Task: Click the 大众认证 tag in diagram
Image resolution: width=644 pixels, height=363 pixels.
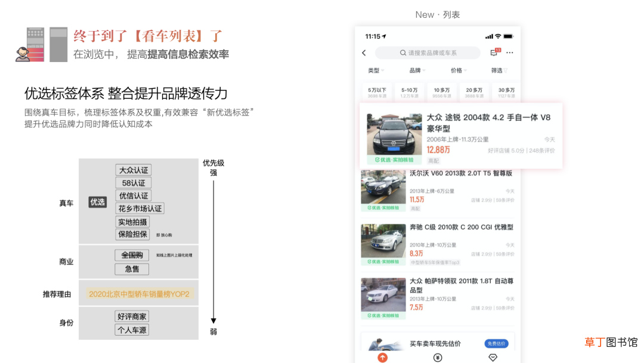Action: pos(134,170)
